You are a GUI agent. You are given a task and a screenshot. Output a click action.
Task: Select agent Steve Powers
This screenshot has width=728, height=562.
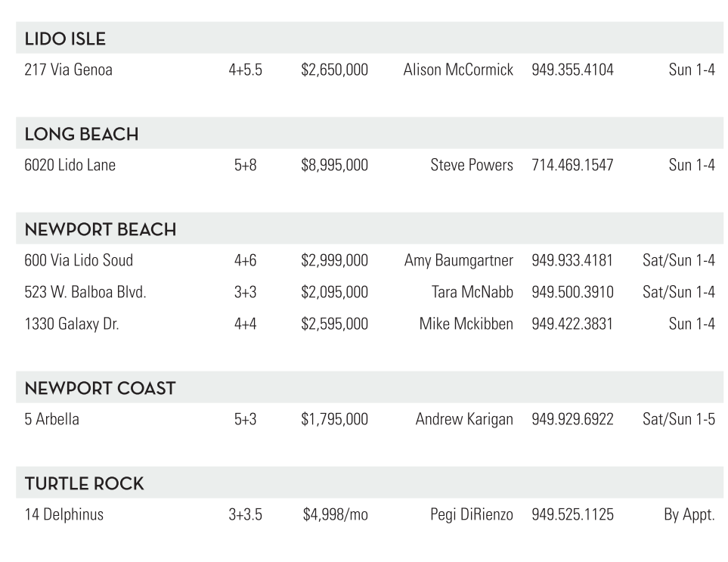click(x=472, y=166)
